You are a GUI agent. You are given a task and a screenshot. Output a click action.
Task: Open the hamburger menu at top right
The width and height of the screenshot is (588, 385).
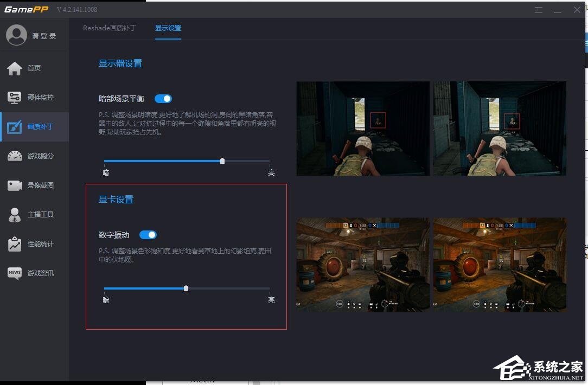[539, 10]
